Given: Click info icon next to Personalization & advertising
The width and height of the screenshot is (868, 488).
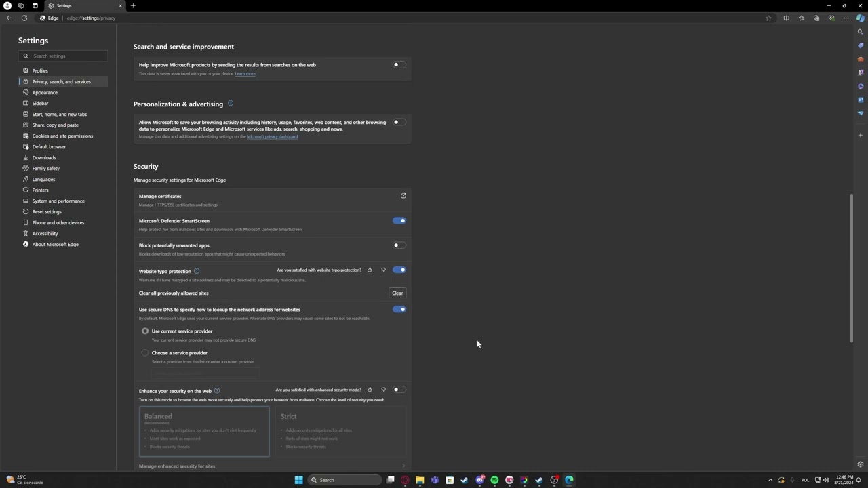Looking at the screenshot, I should 230,104.
